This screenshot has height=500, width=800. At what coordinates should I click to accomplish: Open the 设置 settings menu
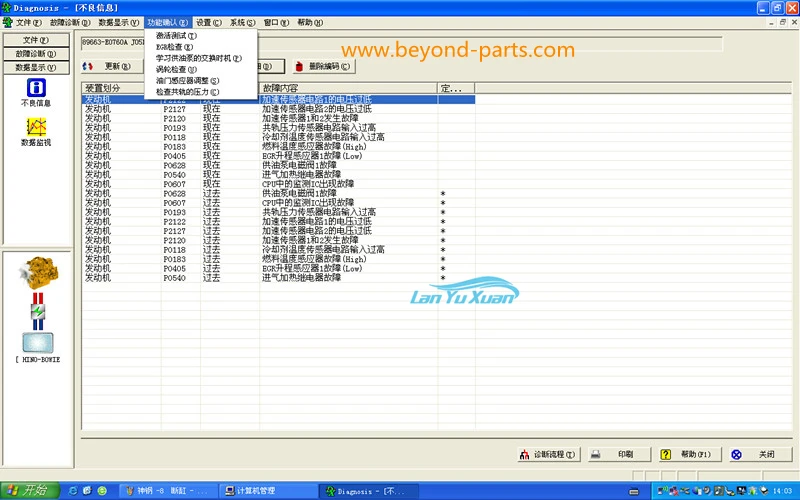(209, 22)
